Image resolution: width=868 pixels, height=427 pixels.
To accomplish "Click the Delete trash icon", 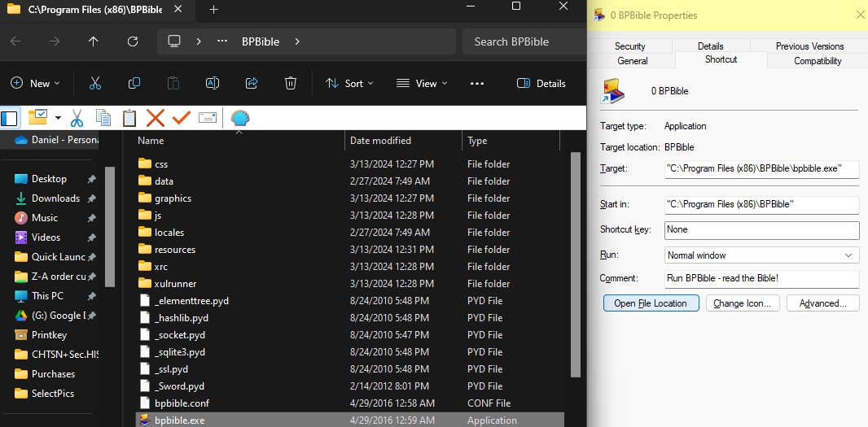I will (x=291, y=84).
